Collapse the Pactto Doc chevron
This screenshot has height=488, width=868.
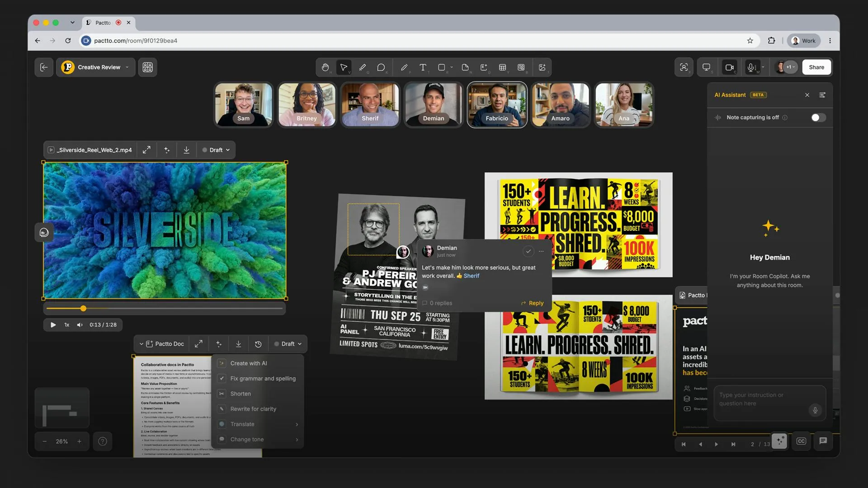coord(142,344)
